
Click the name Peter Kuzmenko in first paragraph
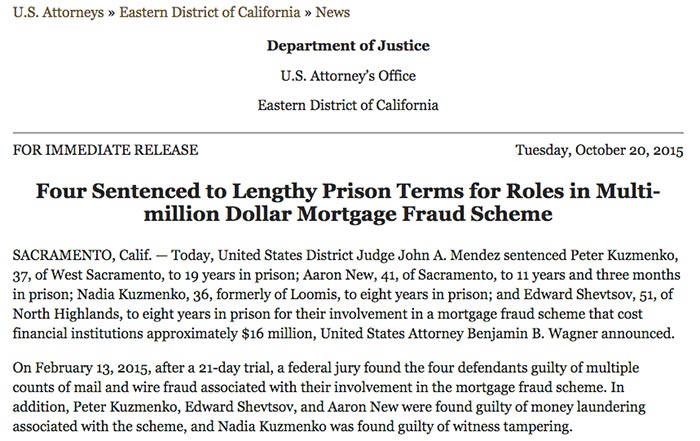tap(623, 255)
